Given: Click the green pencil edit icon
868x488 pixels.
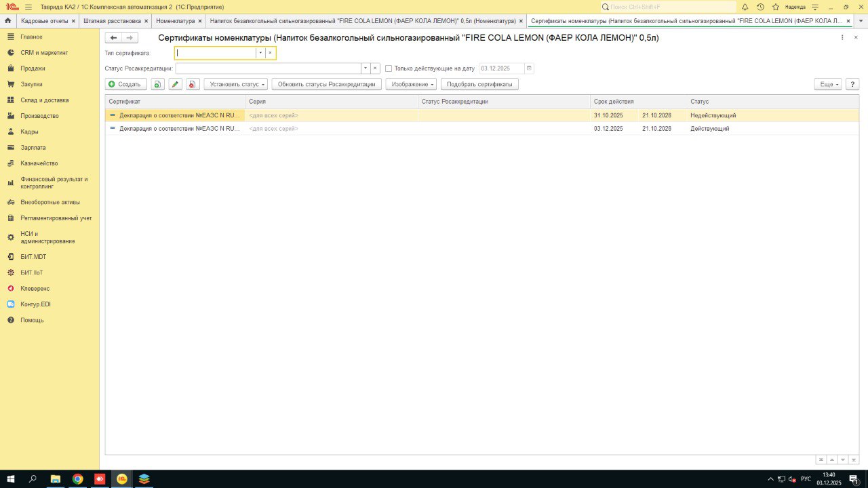Looking at the screenshot, I should [175, 84].
